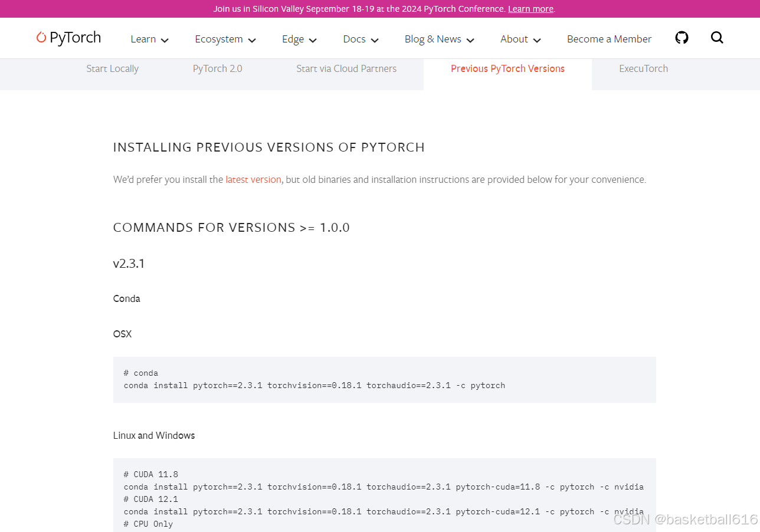This screenshot has width=760, height=532.
Task: Switch to the PyTorch 2.0 tab
Action: click(217, 68)
